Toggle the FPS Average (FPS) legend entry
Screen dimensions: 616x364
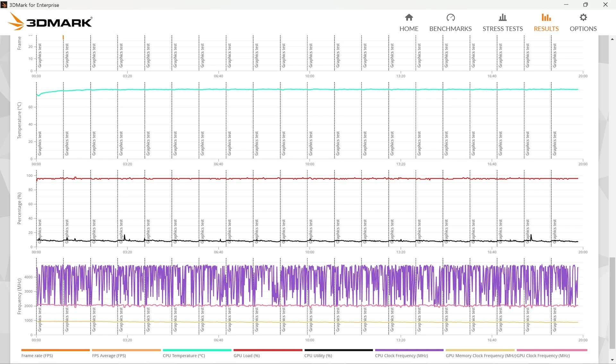[109, 356]
